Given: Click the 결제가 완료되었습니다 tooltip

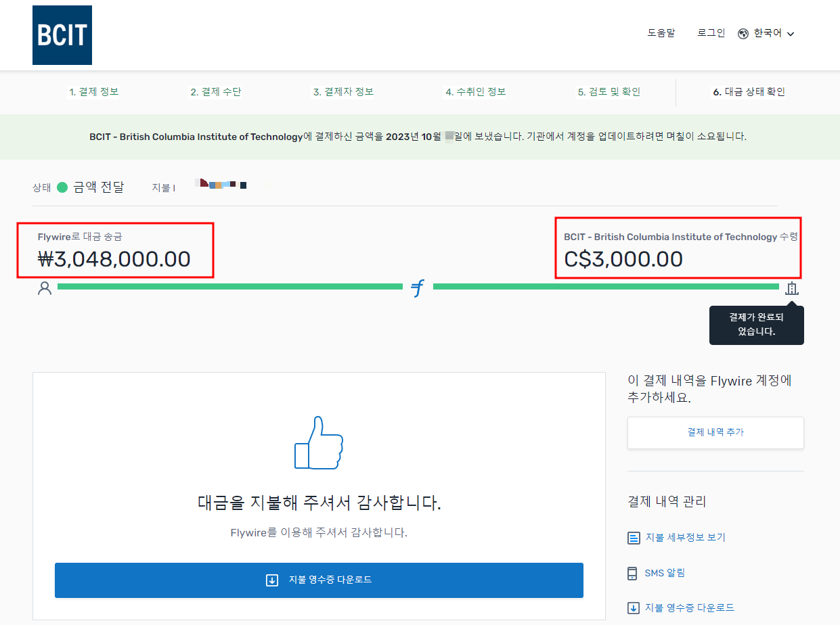Looking at the screenshot, I should (x=757, y=325).
